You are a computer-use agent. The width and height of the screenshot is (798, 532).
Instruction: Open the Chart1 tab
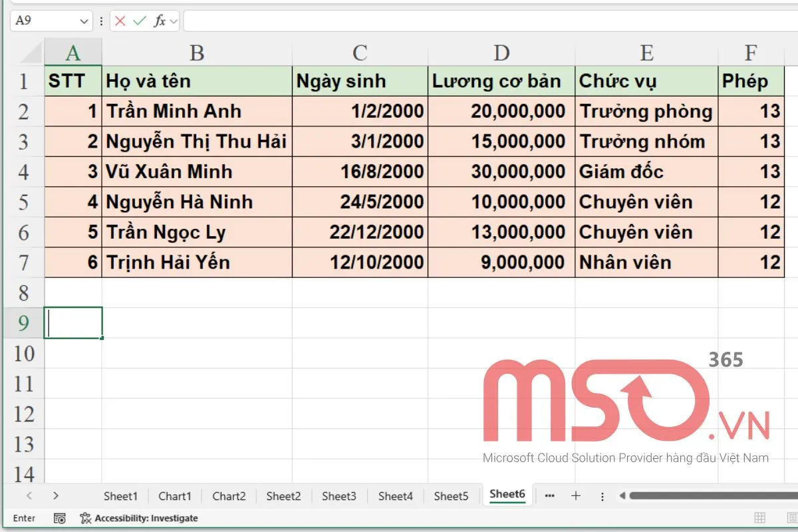click(175, 495)
